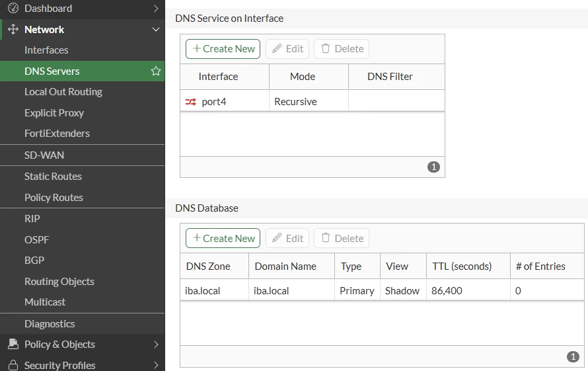Click the Primary type cell

357,290
